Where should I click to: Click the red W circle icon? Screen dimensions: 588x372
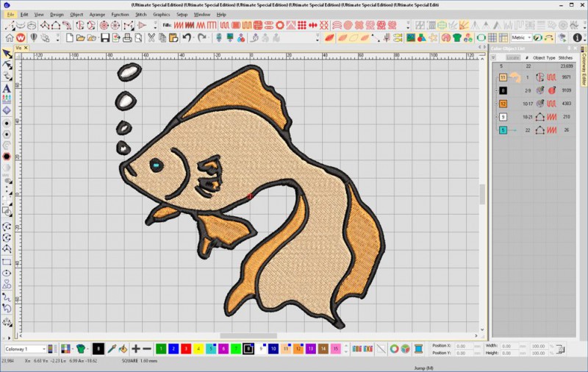[x=21, y=37]
